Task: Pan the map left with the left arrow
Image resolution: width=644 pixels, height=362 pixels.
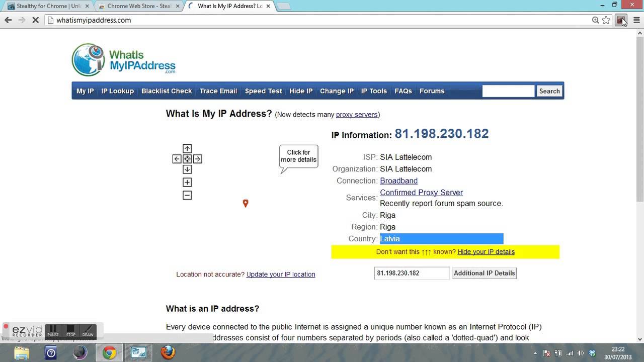Action: 177,159
